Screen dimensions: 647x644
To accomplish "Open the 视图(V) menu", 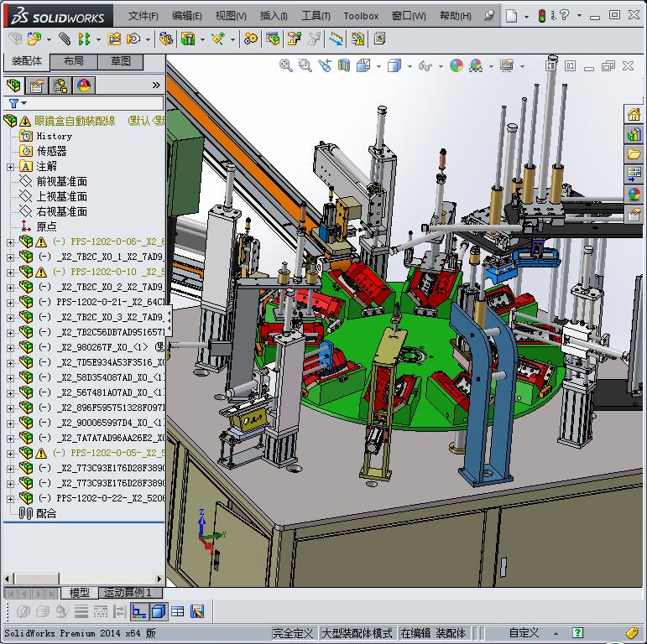I will pos(231,16).
